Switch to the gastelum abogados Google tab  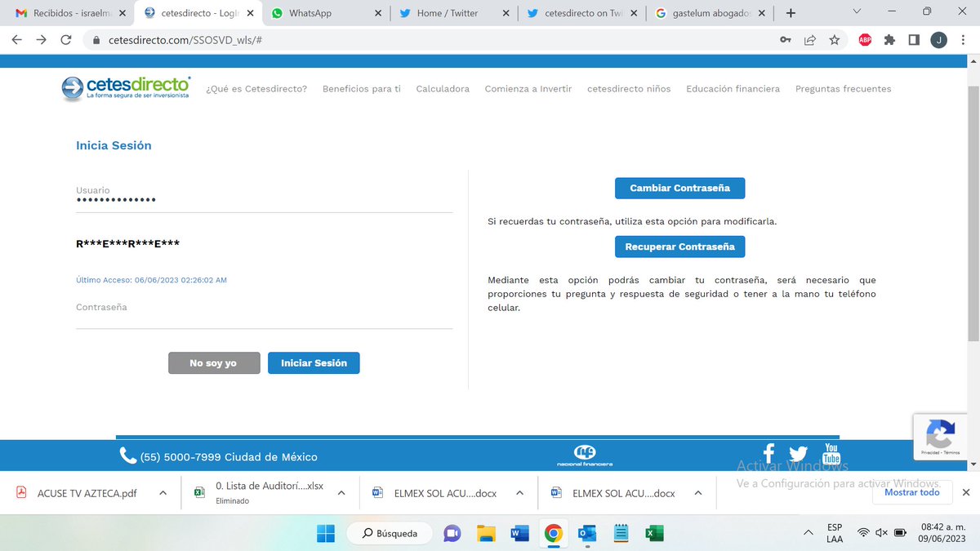coord(709,13)
